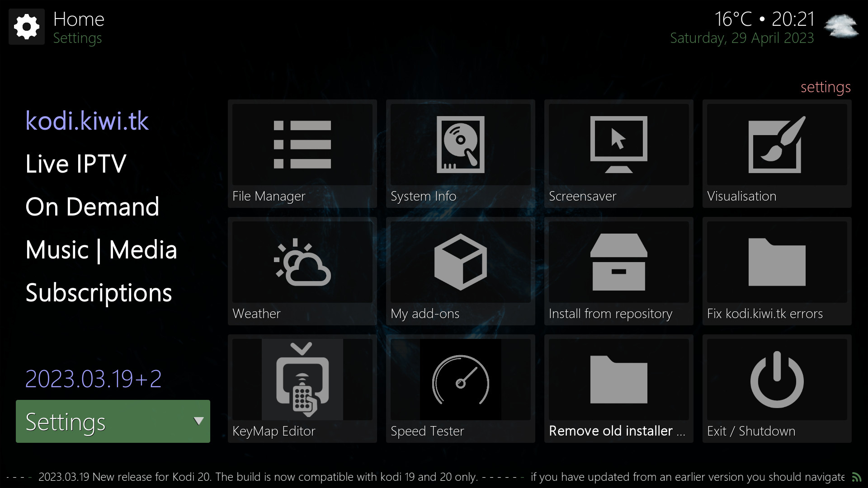
Task: Click the Saturday, 29 April 2023 date
Action: pos(742,38)
